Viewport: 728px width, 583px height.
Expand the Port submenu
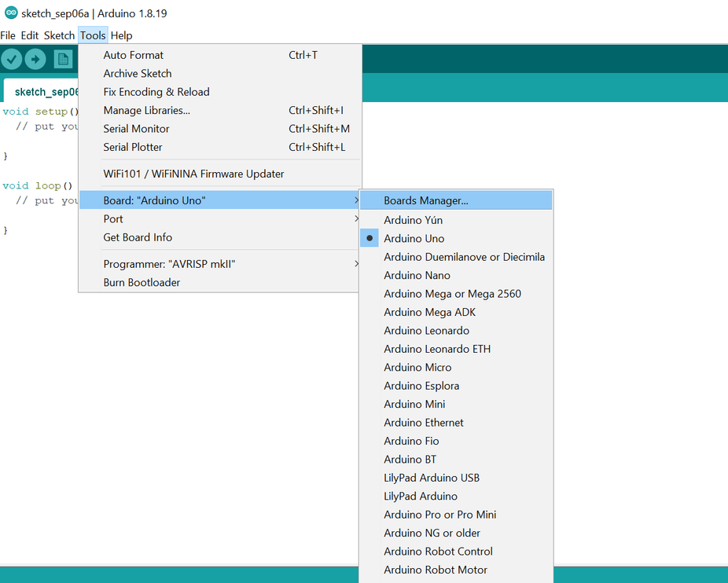pyautogui.click(x=113, y=219)
